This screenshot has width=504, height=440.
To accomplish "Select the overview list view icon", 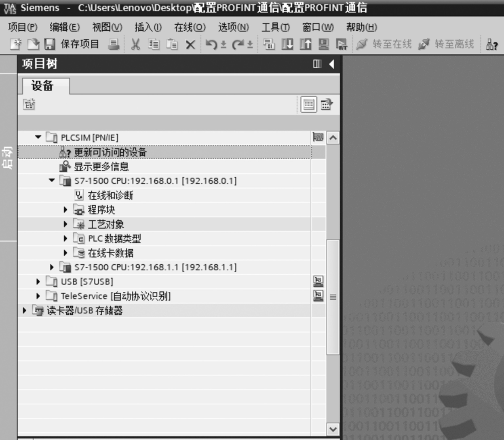I will [x=309, y=104].
